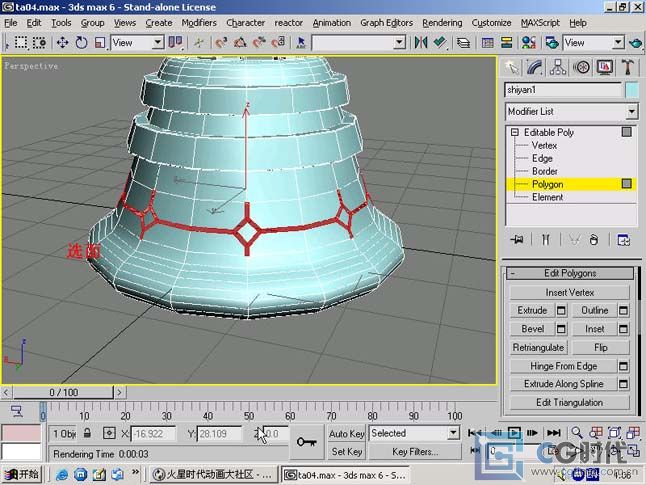Select the Border sub-object level

[x=544, y=171]
